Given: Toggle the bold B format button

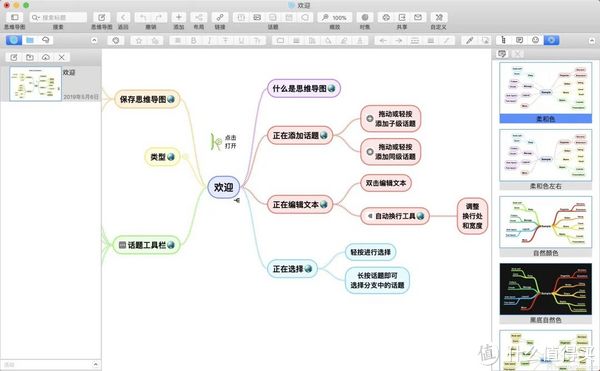Looking at the screenshot, I should click(x=194, y=40).
